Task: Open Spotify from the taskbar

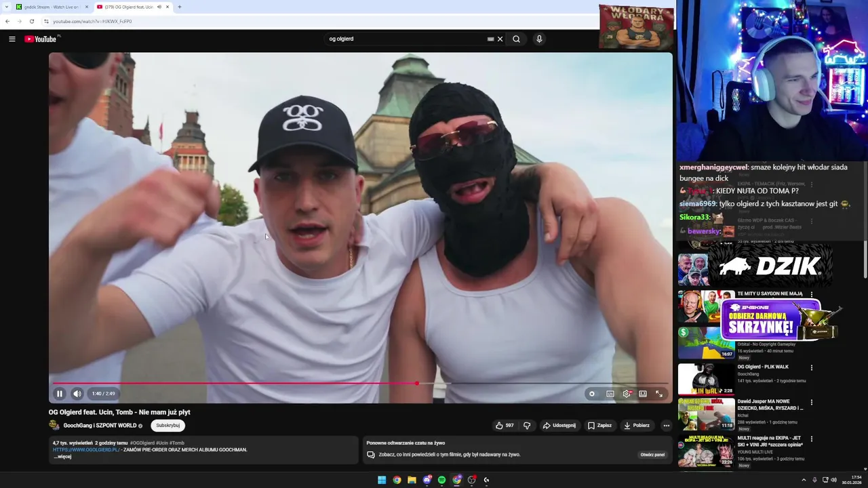Action: click(x=441, y=480)
